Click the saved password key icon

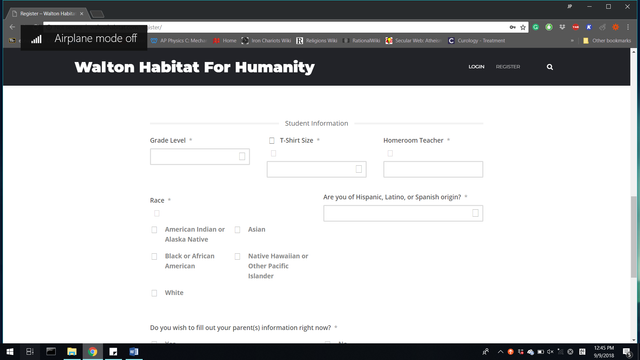click(513, 27)
